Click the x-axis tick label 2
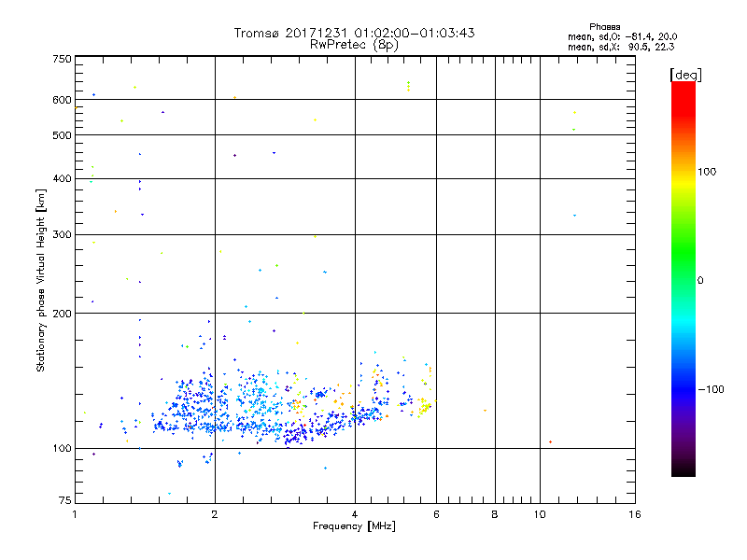The height and width of the screenshot is (560, 747). 215,514
